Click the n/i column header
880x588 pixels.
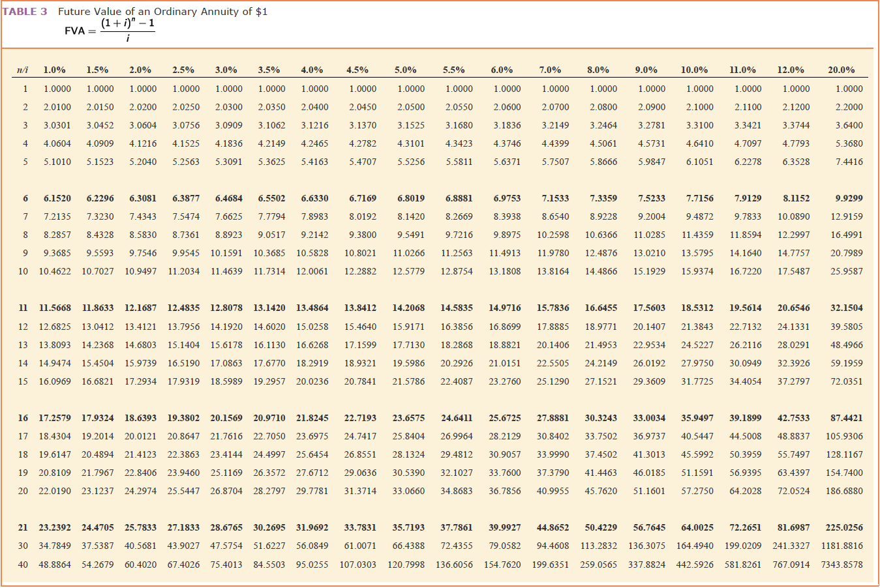23,69
